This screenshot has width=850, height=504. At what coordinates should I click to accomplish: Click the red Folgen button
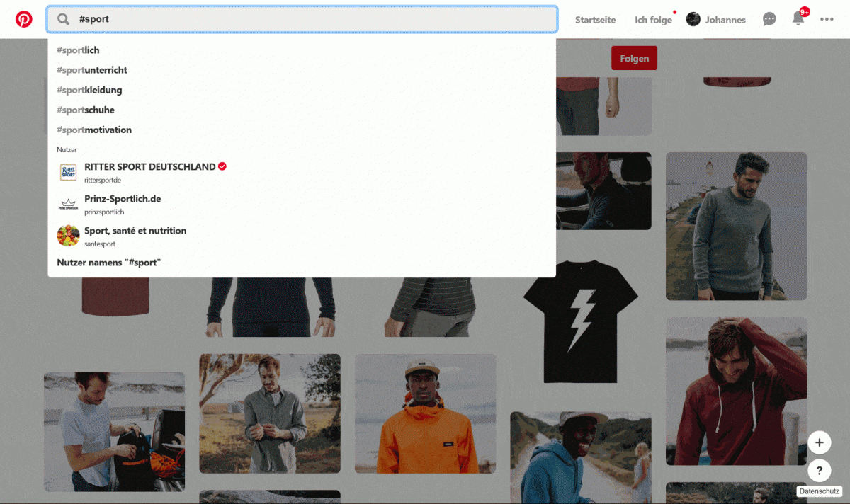pos(634,58)
